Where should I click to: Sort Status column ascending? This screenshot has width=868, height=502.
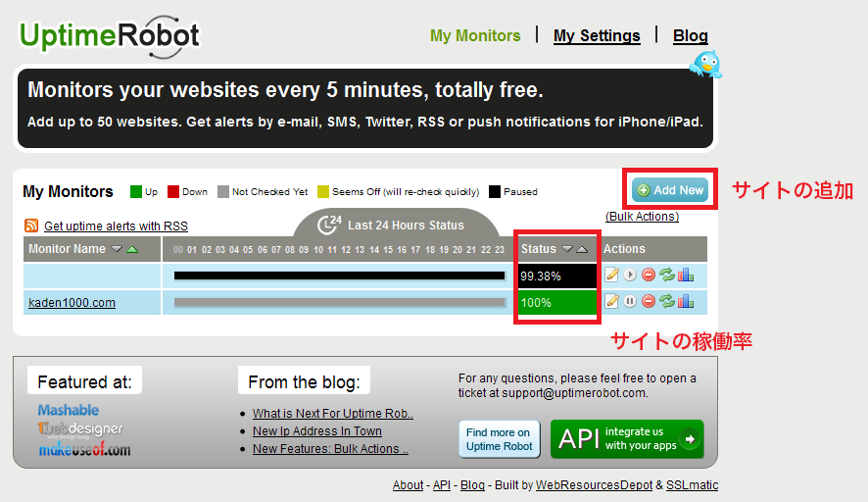click(582, 249)
